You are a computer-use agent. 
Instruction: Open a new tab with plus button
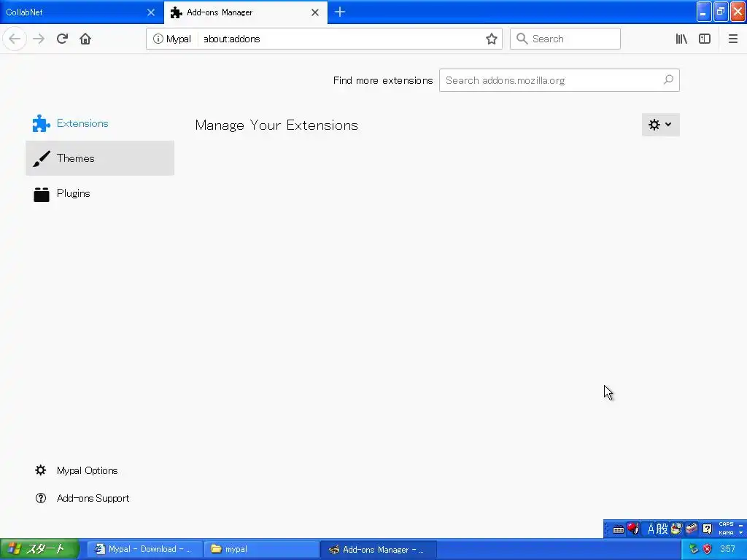pyautogui.click(x=340, y=12)
